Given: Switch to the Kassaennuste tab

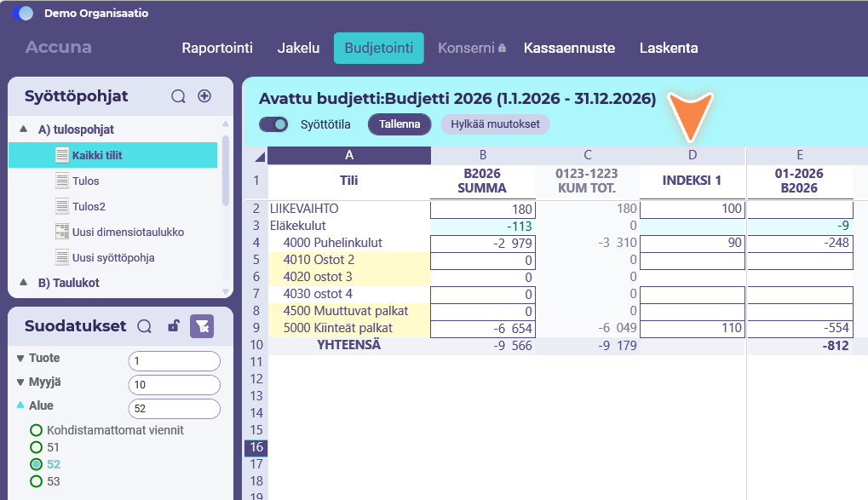Looking at the screenshot, I should (569, 49).
